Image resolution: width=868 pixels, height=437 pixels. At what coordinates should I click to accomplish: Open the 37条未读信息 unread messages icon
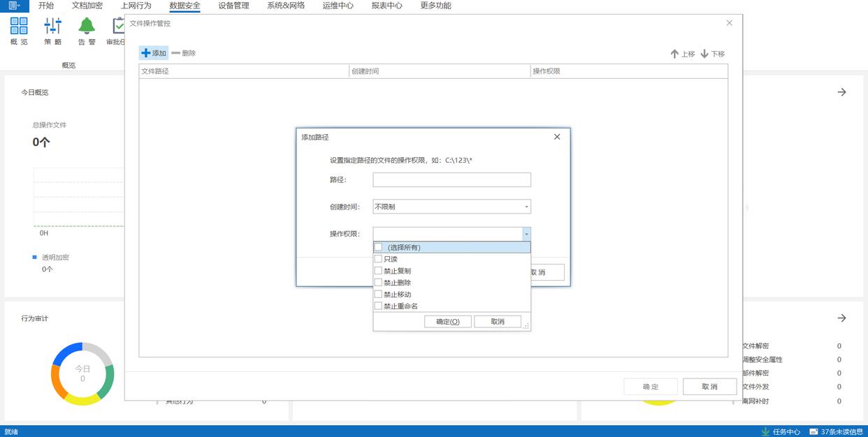pyautogui.click(x=814, y=431)
